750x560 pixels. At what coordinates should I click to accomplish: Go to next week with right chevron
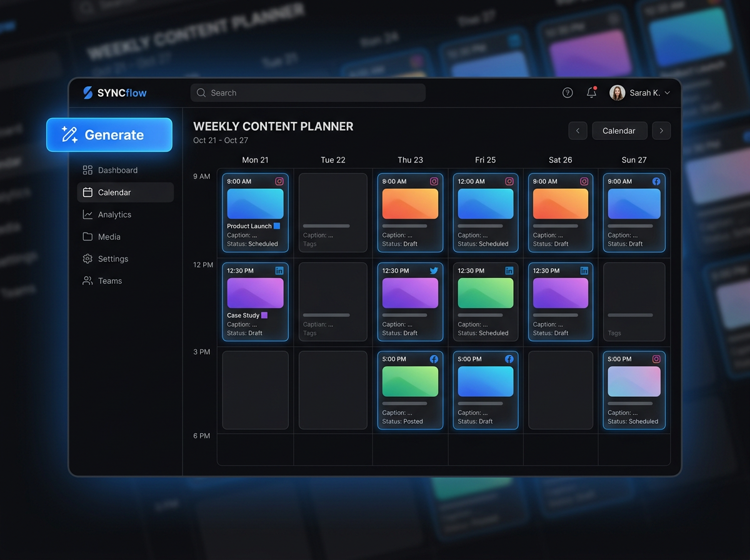[661, 131]
